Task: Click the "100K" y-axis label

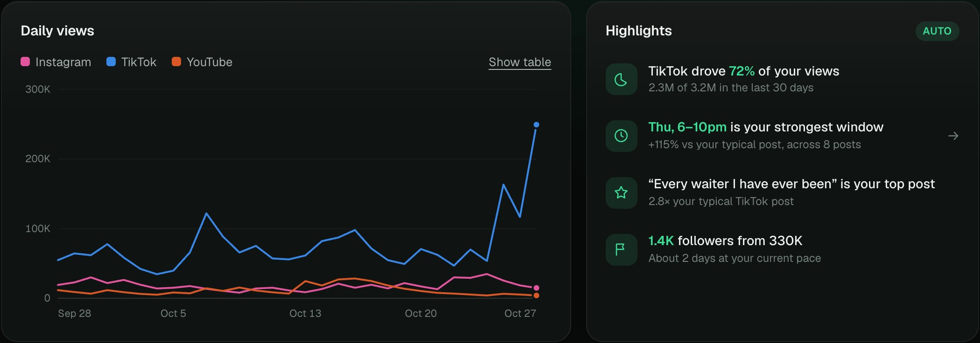Action: point(38,229)
